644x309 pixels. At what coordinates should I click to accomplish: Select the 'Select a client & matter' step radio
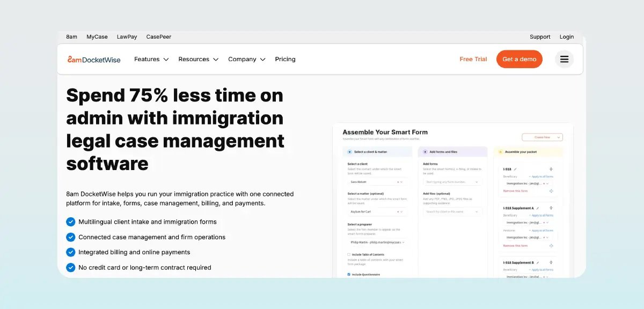click(350, 152)
